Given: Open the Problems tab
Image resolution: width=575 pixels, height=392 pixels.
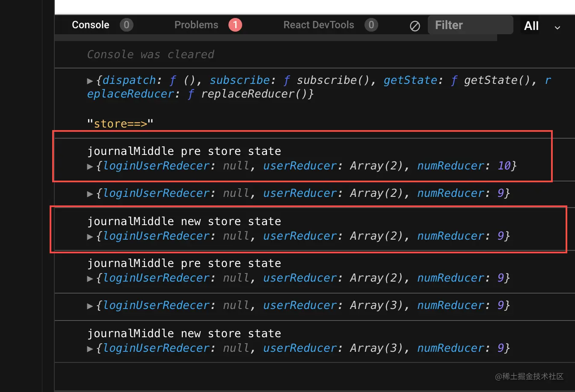Looking at the screenshot, I should point(196,25).
